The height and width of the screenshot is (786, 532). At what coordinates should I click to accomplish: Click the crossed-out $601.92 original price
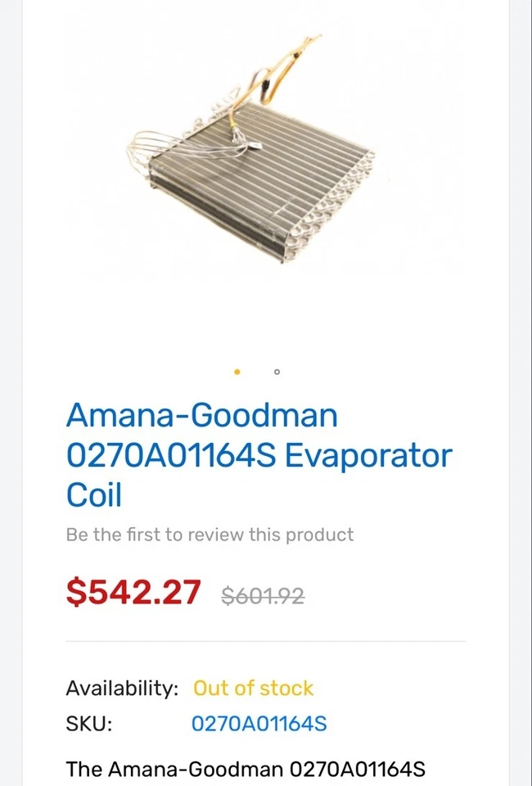(263, 596)
